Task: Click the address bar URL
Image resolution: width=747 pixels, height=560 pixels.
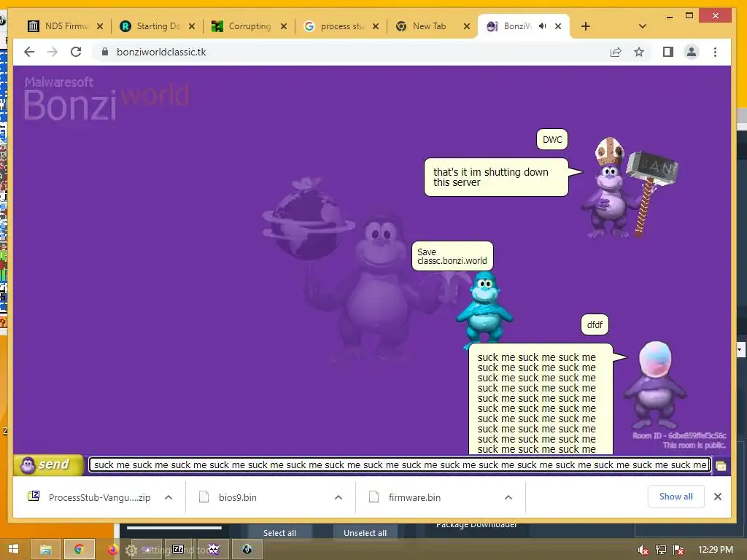Action: [161, 52]
